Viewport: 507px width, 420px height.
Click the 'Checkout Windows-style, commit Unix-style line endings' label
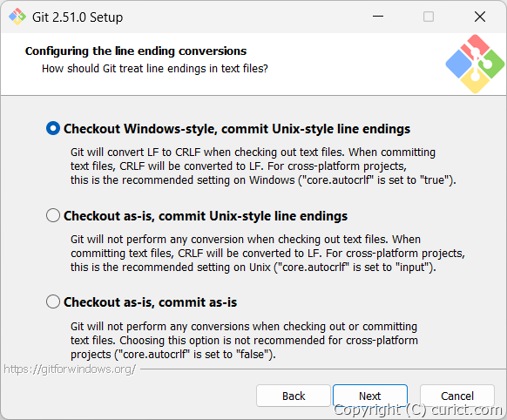point(237,129)
